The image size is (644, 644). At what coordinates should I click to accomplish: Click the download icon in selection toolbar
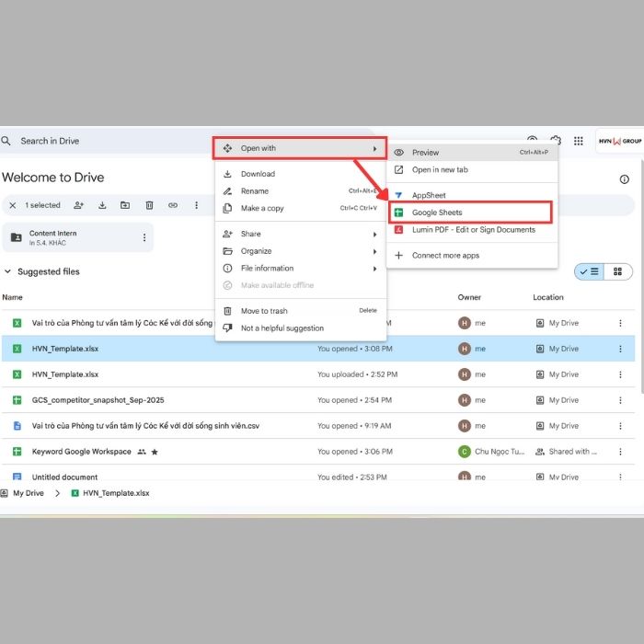[102, 205]
